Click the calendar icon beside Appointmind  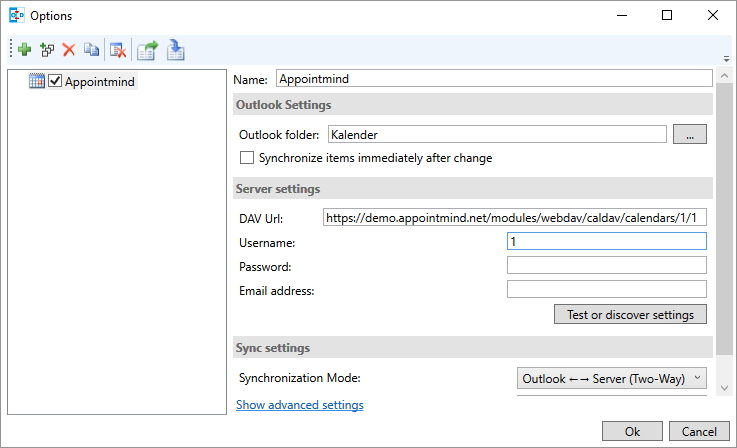click(x=37, y=81)
